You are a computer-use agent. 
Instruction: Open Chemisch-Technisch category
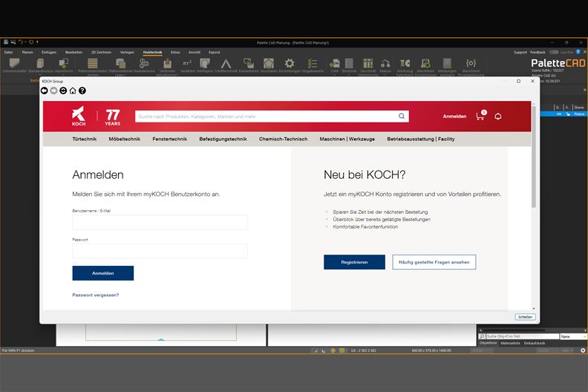[283, 139]
